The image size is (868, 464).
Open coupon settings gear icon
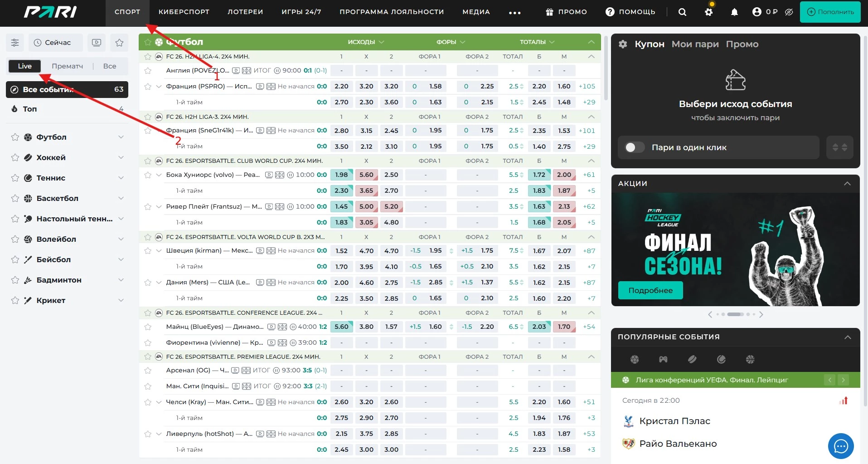click(623, 44)
